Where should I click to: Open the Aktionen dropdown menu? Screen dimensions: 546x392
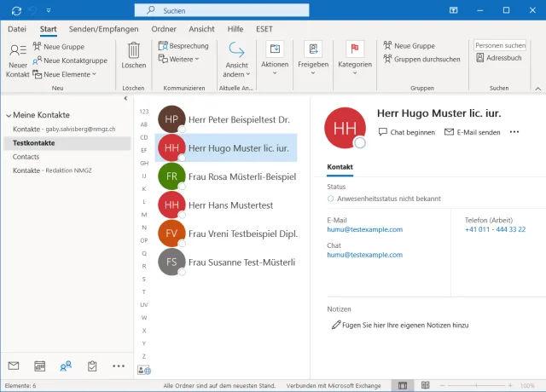[274, 55]
